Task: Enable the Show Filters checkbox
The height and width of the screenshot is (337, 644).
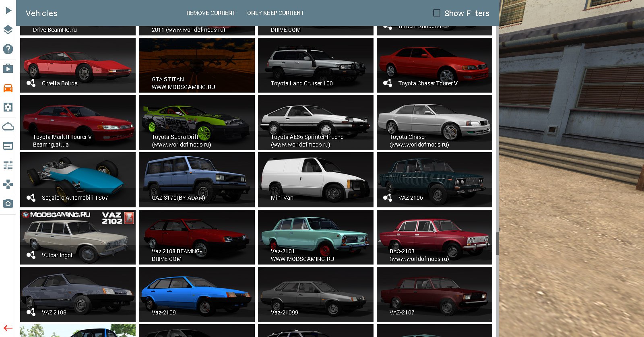Action: (x=437, y=13)
